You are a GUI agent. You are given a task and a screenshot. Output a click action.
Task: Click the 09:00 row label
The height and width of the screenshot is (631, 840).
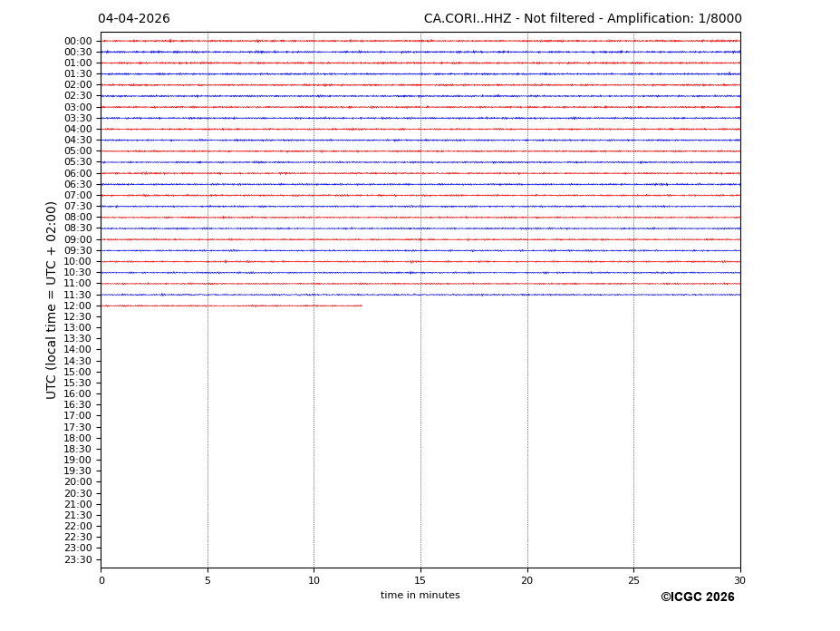[x=78, y=239]
